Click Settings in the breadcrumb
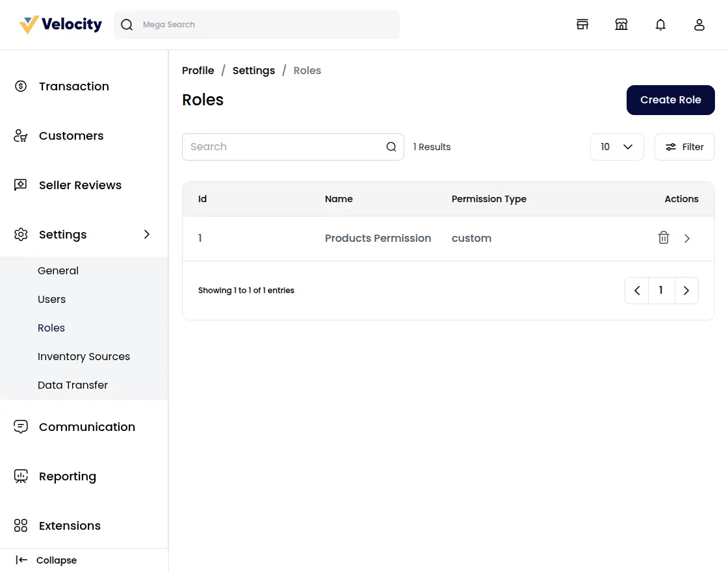The height and width of the screenshot is (572, 728). coord(253,71)
